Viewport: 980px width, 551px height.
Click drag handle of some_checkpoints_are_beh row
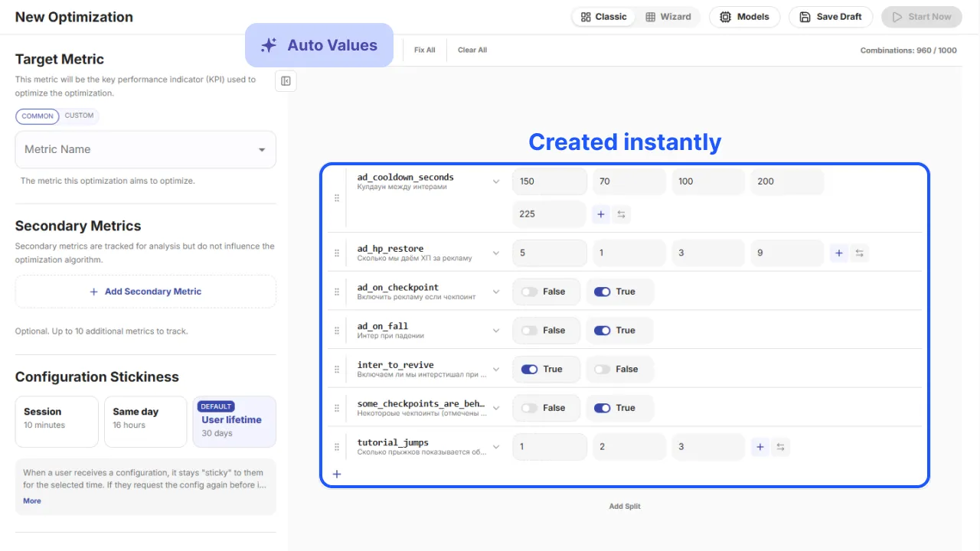(x=337, y=408)
